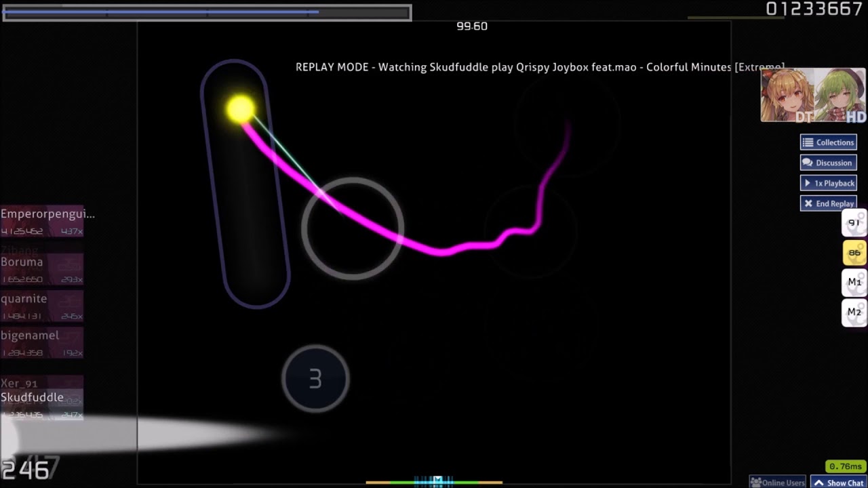Screen dimensions: 868x488
Task: Hit the numbered 3 circle
Action: coord(315,379)
